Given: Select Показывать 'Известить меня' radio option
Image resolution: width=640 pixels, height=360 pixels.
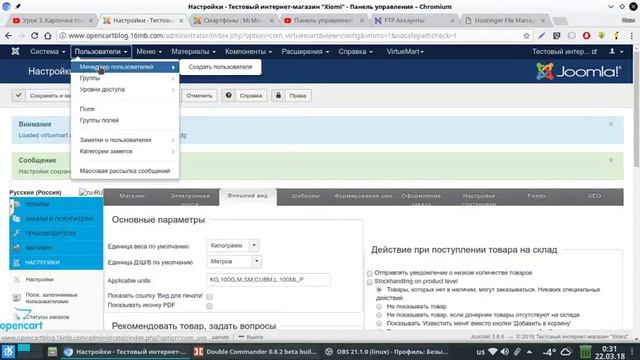Looking at the screenshot, I should point(379,324).
